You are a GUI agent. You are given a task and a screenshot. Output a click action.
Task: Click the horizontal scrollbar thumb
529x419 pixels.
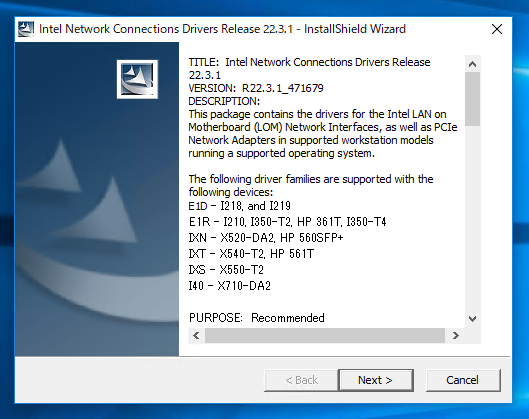click(x=325, y=336)
